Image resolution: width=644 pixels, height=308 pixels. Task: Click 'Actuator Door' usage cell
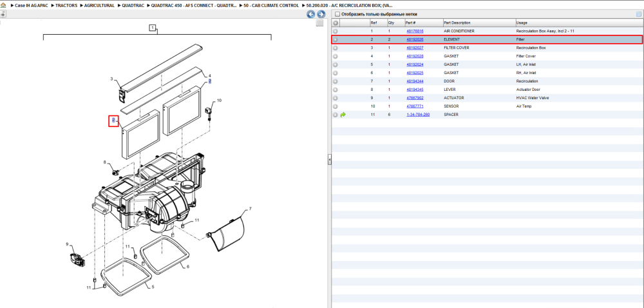pyautogui.click(x=527, y=90)
